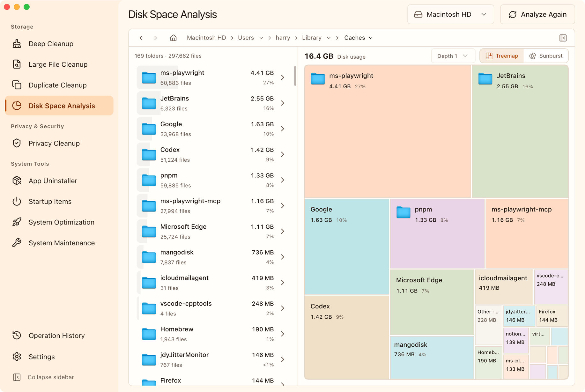This screenshot has height=392, width=585.
Task: Click the folder list vertical scrollbar
Action: (x=295, y=76)
